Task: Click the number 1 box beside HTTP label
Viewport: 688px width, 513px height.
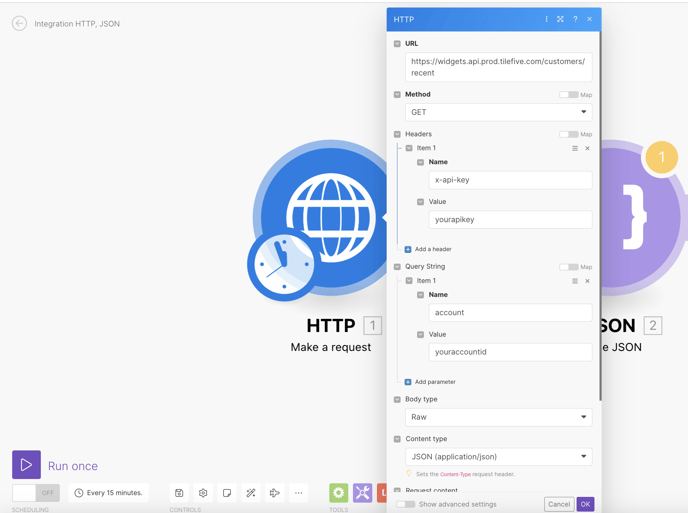Action: (373, 326)
